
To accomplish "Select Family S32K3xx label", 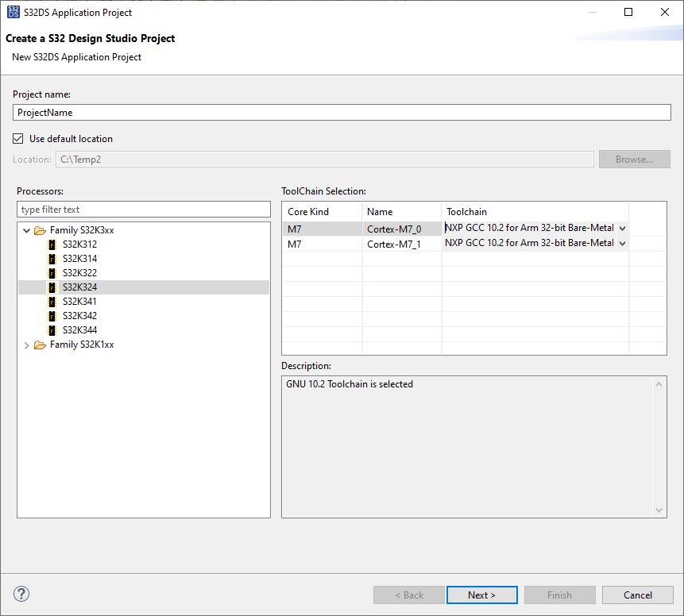I will [x=82, y=230].
